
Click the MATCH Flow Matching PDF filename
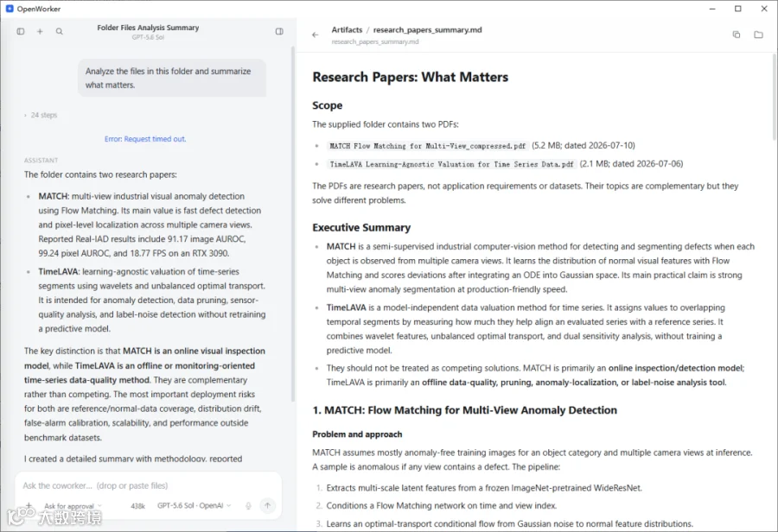point(427,146)
